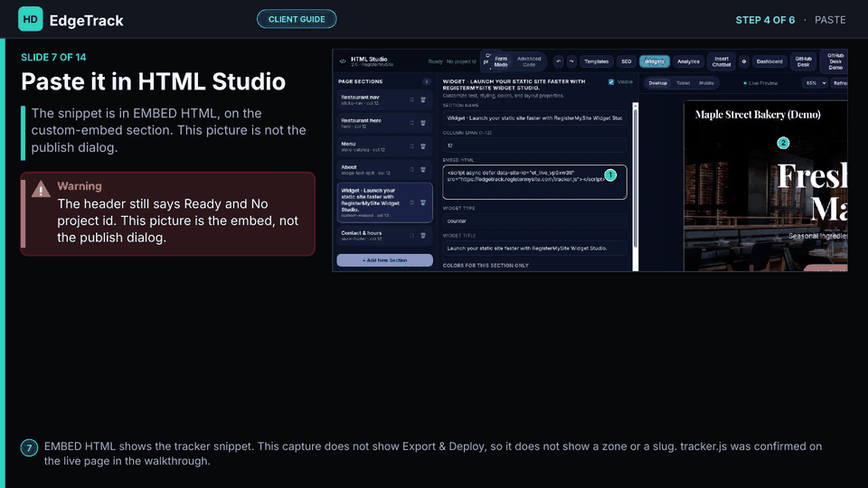Click the redo arrow in HTML Studio toolbar

point(571,61)
